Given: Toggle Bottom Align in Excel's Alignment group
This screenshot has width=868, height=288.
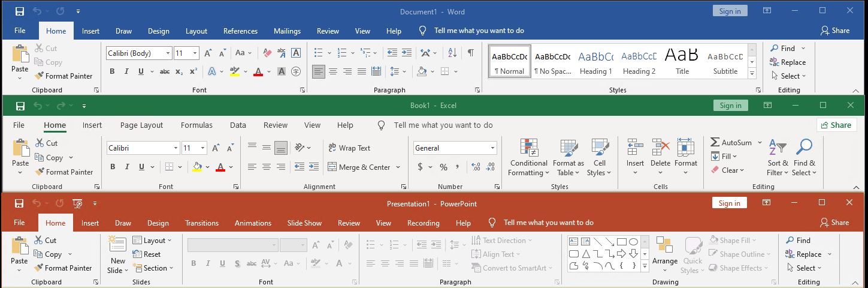Looking at the screenshot, I should click(x=280, y=148).
